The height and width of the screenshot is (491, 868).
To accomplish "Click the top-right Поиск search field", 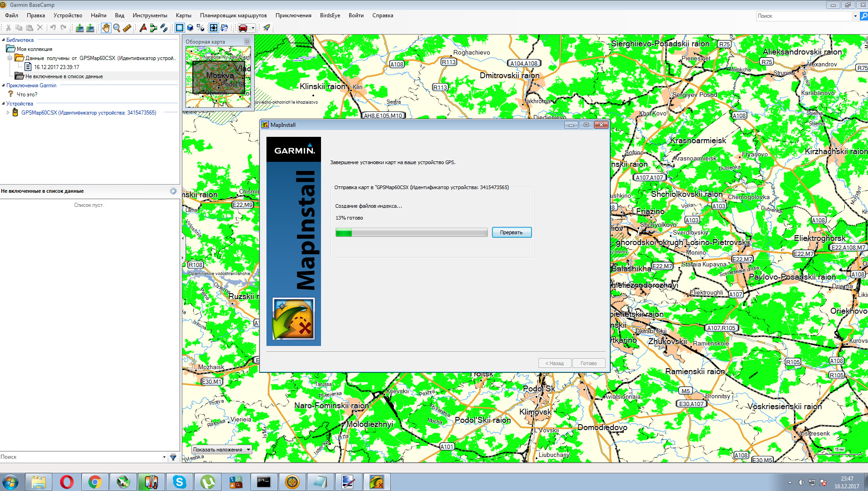I will click(804, 16).
